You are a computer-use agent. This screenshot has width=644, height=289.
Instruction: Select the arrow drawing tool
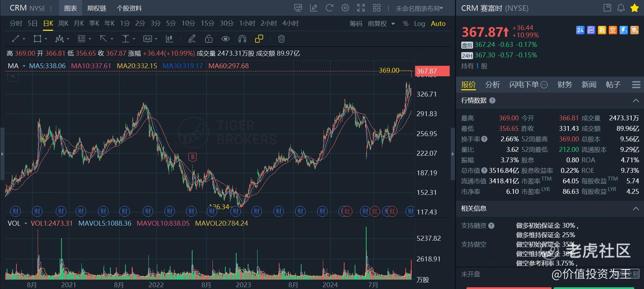[x=103, y=39]
